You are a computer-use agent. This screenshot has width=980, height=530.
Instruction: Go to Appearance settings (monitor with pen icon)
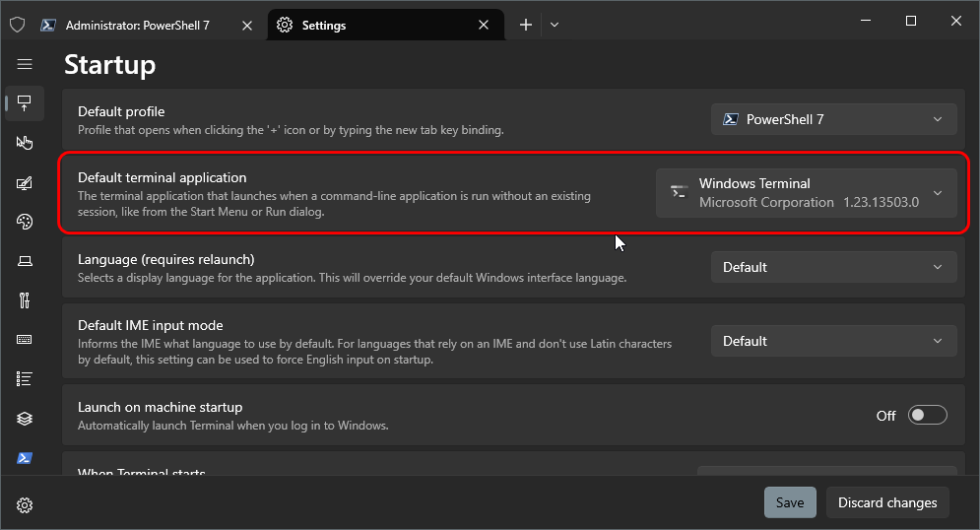[25, 182]
